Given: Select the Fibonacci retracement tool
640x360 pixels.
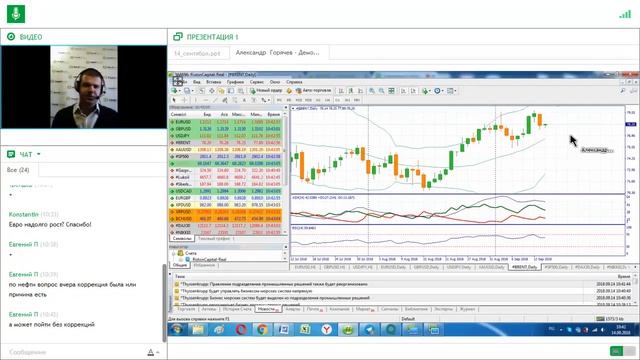Looking at the screenshot, I should pos(235,100).
